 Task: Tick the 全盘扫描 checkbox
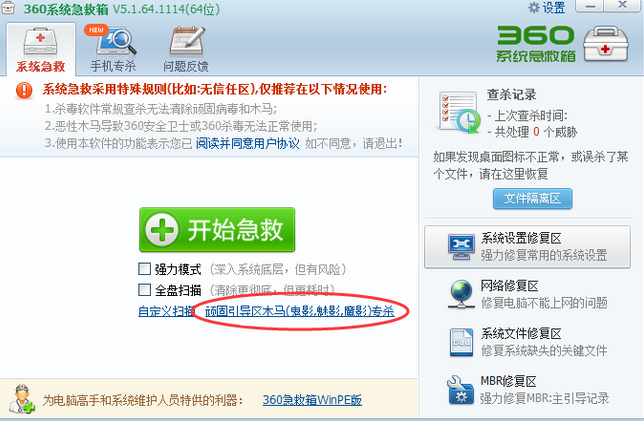[x=144, y=290]
